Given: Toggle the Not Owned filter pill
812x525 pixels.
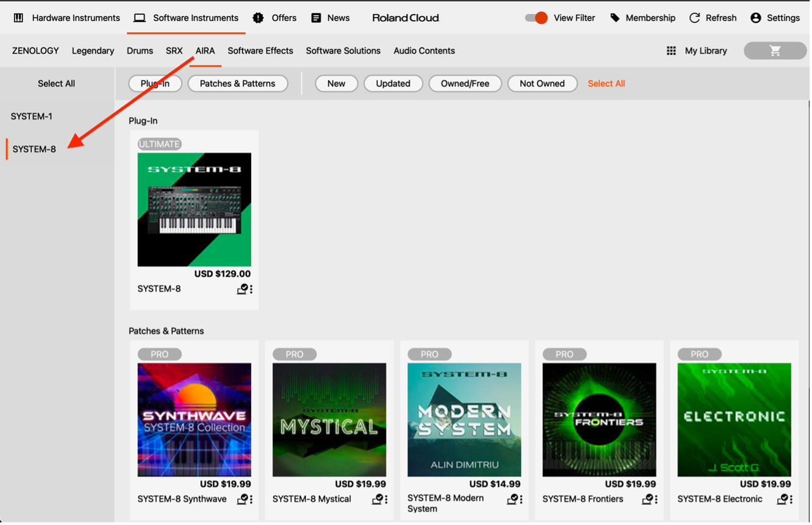Looking at the screenshot, I should (x=542, y=84).
